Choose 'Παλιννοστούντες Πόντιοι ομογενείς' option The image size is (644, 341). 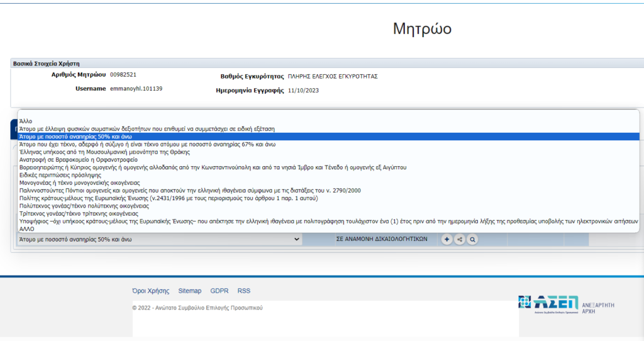[x=328, y=191]
